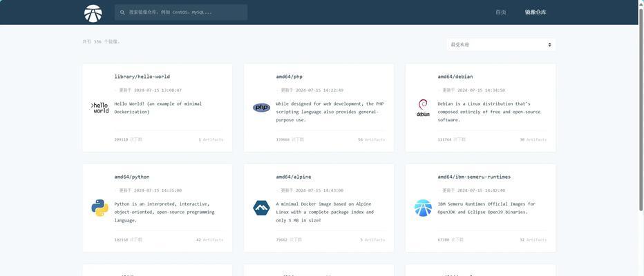Click the hello-world update time 13:08:47
Viewport: 644px width, 276px height.
(150, 90)
